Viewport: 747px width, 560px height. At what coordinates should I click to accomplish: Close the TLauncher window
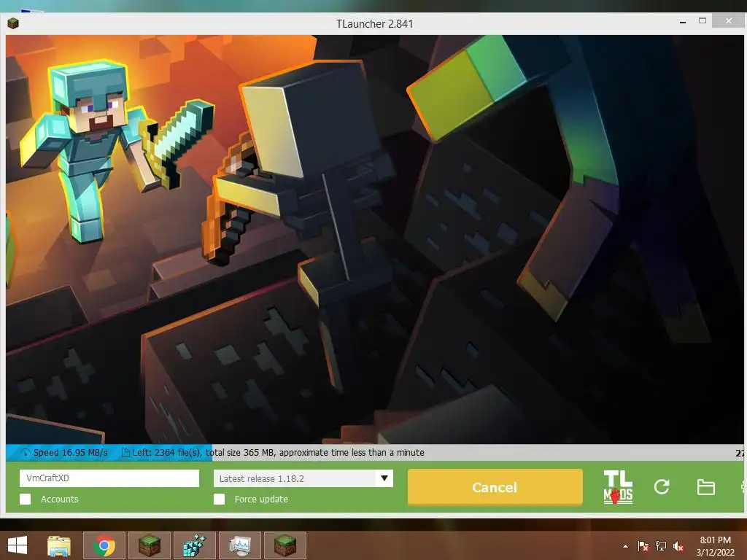pyautogui.click(x=729, y=20)
